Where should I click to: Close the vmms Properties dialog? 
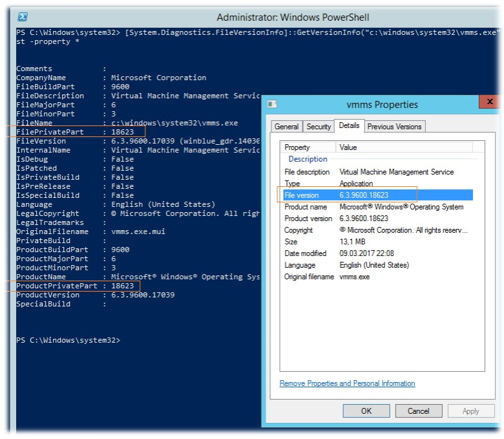click(490, 102)
